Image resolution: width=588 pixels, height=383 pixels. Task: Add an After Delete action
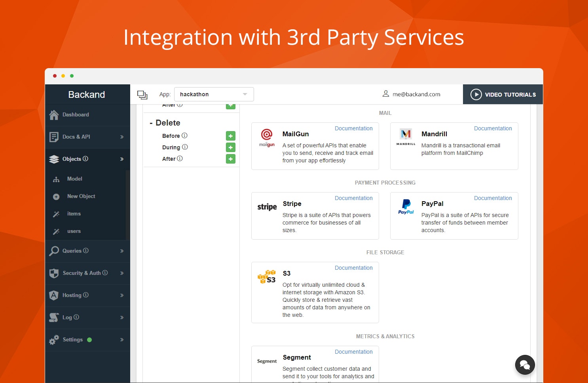coord(231,159)
